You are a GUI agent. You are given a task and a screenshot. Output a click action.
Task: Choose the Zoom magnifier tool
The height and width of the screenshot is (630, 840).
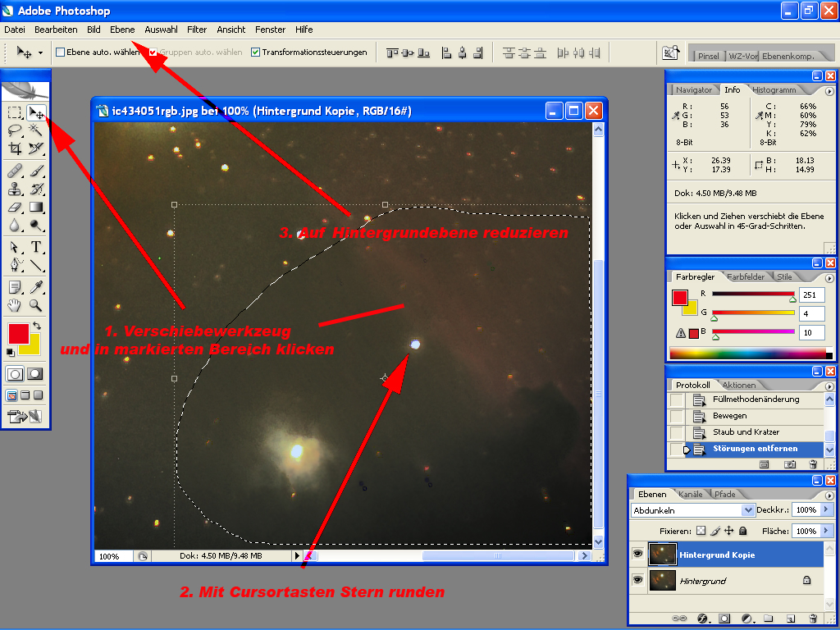tap(36, 305)
